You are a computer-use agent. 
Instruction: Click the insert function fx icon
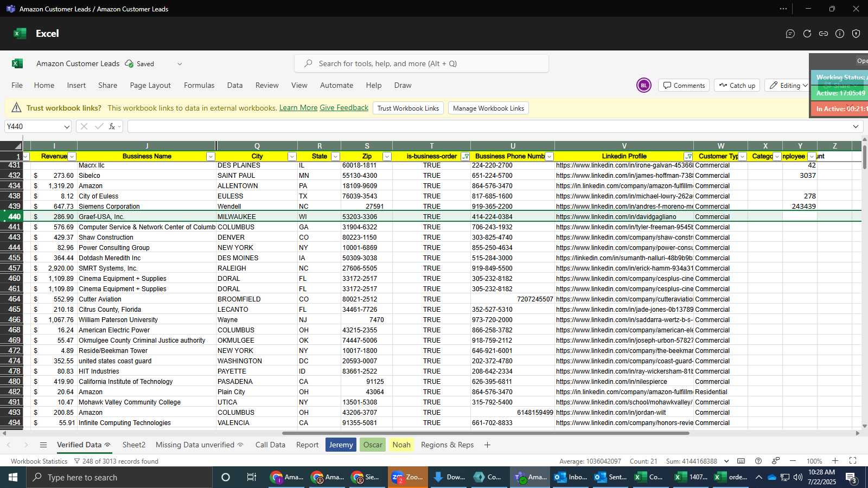112,126
